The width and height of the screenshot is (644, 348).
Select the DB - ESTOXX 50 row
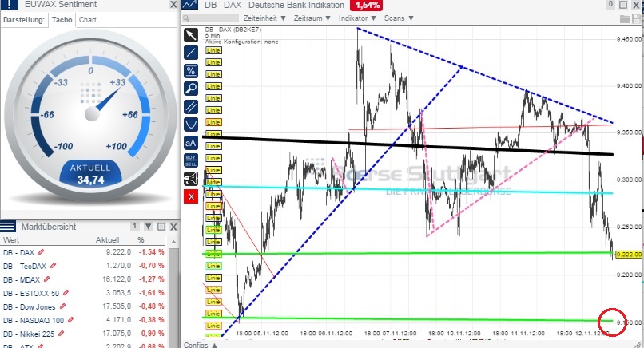click(x=84, y=293)
